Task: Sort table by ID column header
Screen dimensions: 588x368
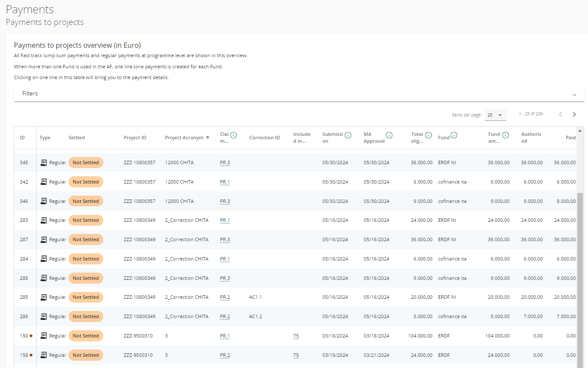Action: click(22, 138)
